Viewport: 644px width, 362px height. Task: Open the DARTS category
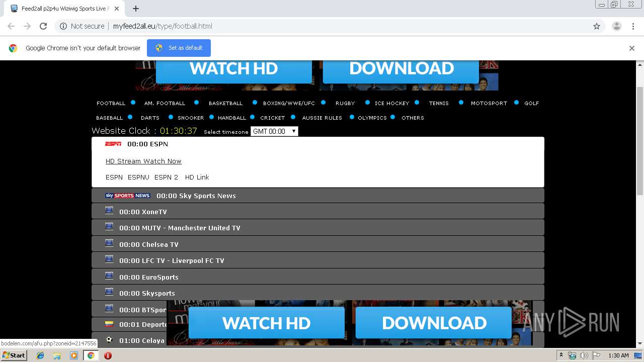click(150, 118)
